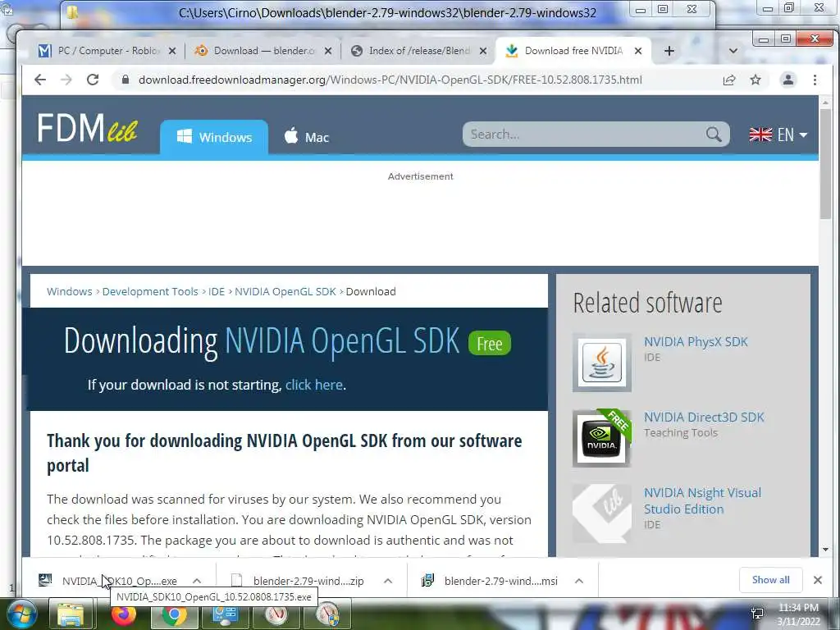
Task: Click Show all downloads button
Action: click(x=770, y=580)
